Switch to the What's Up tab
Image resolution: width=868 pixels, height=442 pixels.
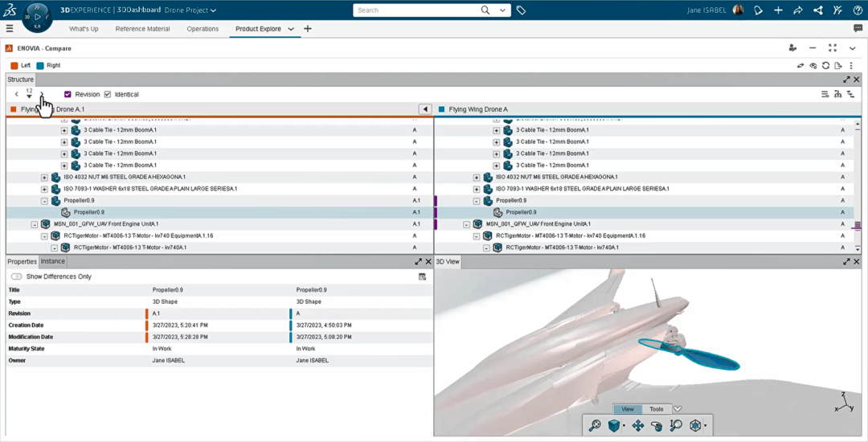pos(84,29)
